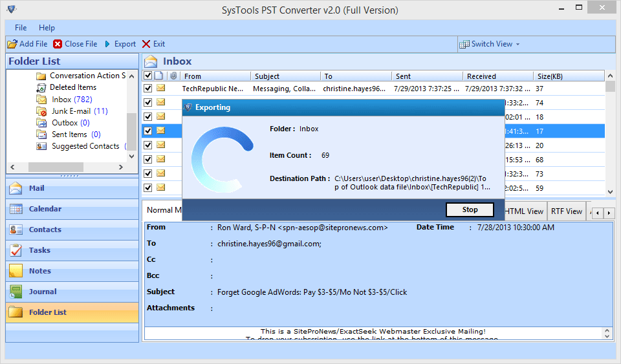Click the Calendar icon in navigation pane
This screenshot has width=621, height=364.
pos(16,209)
